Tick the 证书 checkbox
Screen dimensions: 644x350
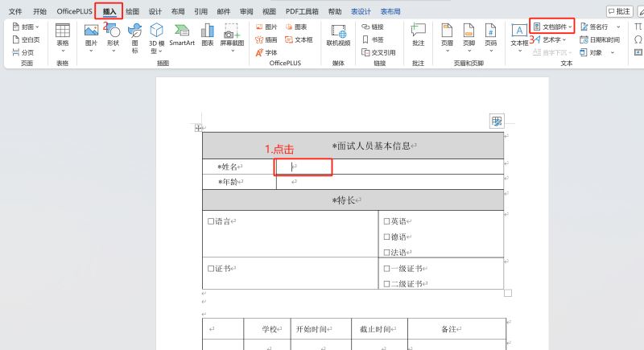[211, 269]
